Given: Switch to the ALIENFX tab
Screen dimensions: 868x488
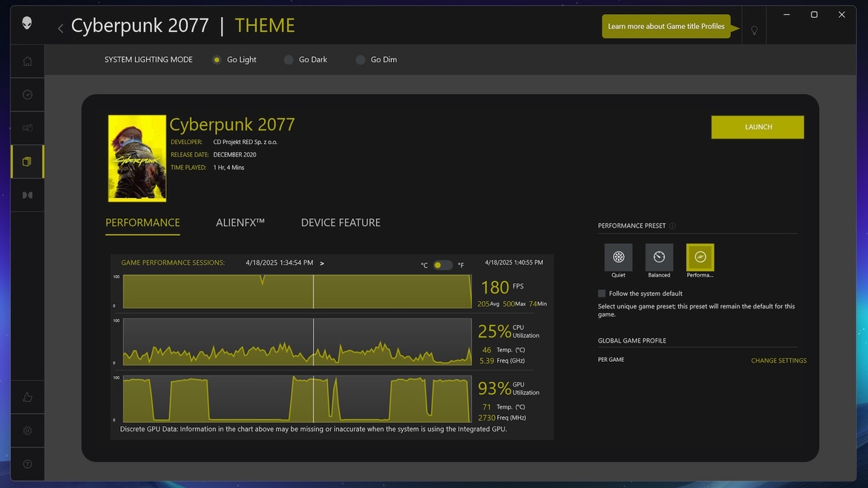Looking at the screenshot, I should (240, 222).
